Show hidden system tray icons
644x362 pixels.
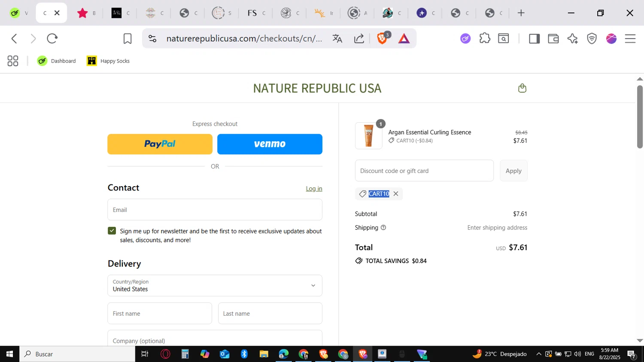coord(539,354)
